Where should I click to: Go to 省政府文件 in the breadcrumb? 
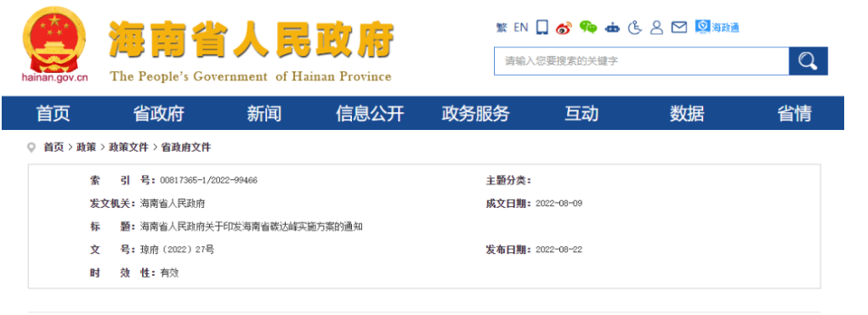click(x=186, y=148)
